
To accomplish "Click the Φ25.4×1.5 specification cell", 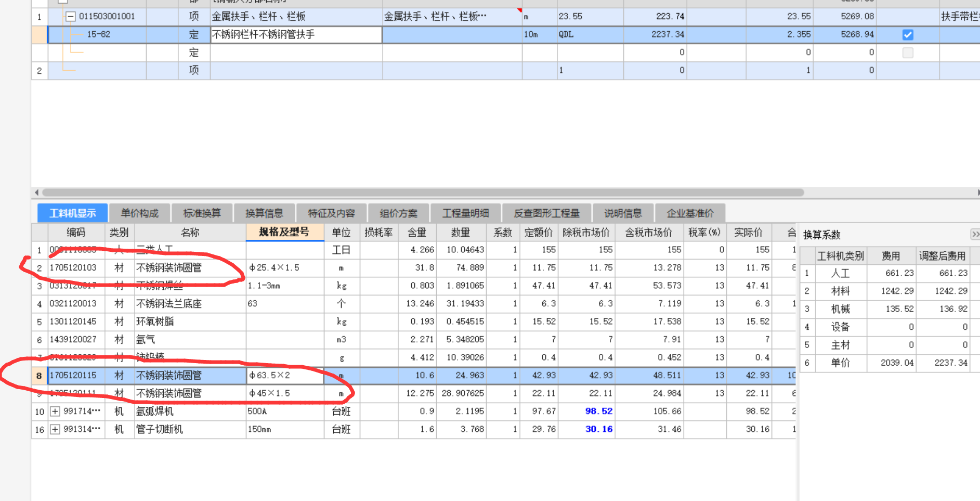I will (285, 268).
